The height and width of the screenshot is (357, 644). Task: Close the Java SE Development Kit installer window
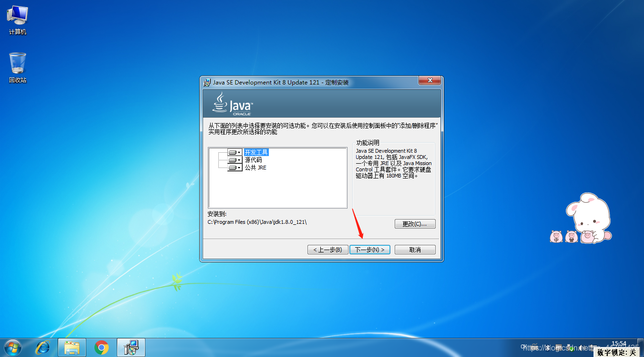tap(429, 80)
